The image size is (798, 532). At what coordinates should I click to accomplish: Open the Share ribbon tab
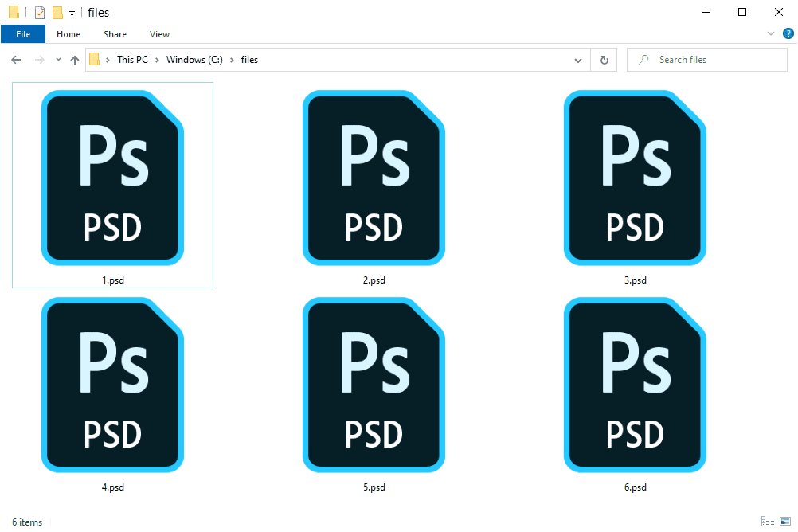115,34
